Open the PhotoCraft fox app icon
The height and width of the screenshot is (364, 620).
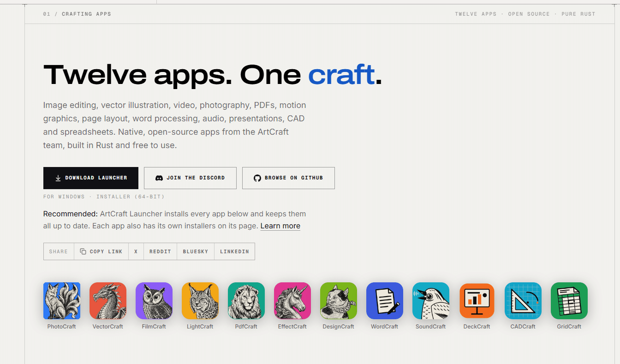(62, 301)
